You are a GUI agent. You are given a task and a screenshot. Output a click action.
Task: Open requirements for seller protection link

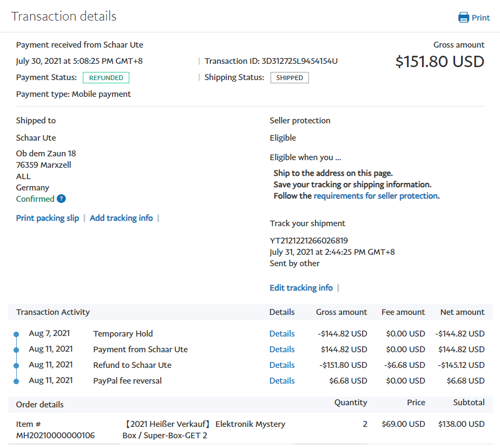[376, 196]
